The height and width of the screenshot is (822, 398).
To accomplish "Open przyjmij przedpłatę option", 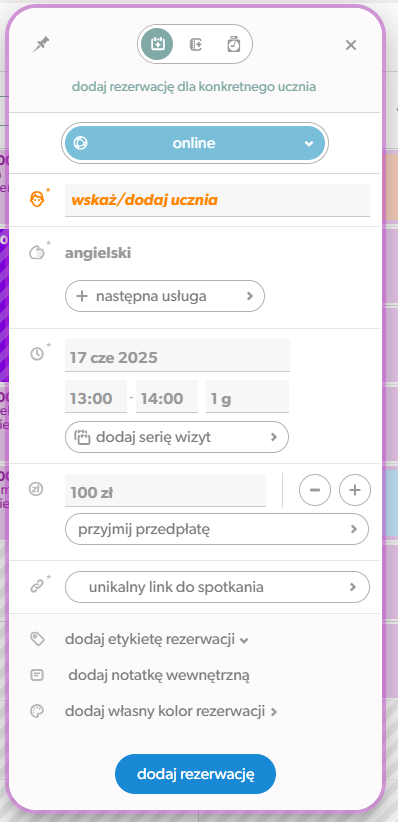I will pos(217,529).
